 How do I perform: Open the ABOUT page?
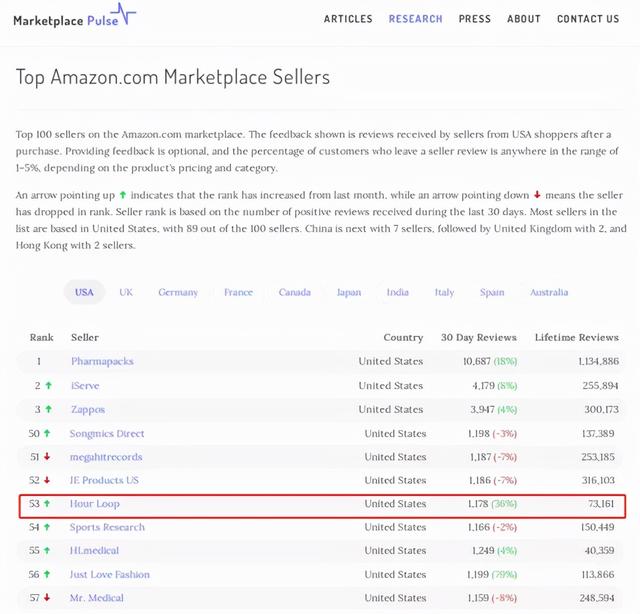(x=524, y=19)
